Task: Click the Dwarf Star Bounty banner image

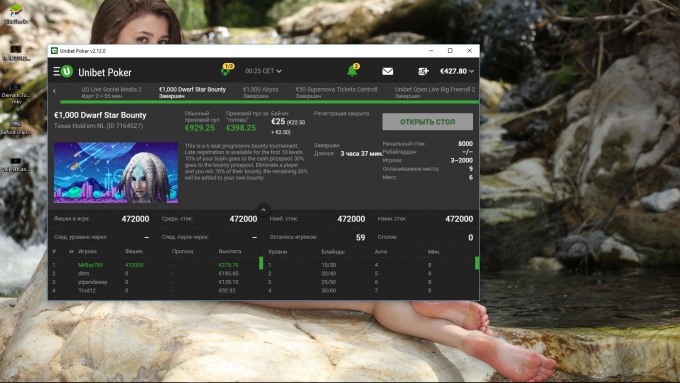Action: (x=116, y=173)
